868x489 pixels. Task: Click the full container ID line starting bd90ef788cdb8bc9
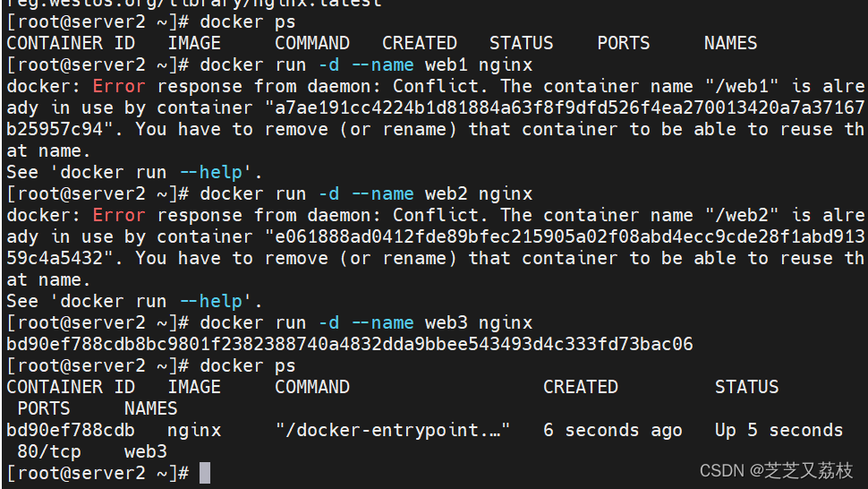(349, 344)
